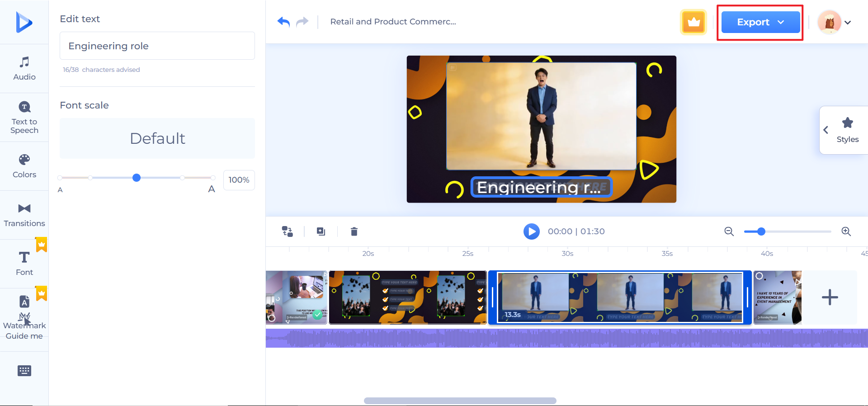Select the laptop woman scene thumbnail
Viewport: 868px width, 406px height.
click(x=297, y=297)
